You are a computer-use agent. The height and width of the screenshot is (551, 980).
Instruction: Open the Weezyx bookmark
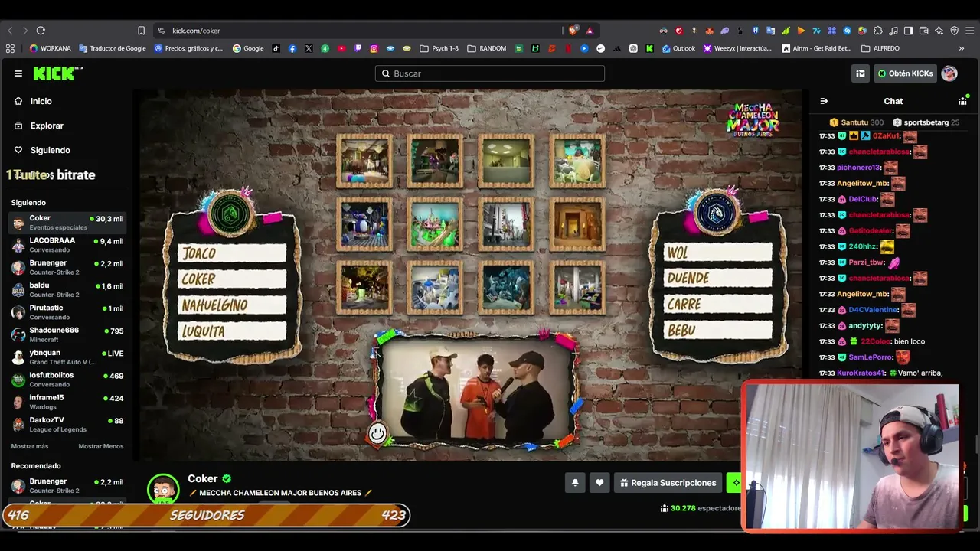[x=737, y=48]
